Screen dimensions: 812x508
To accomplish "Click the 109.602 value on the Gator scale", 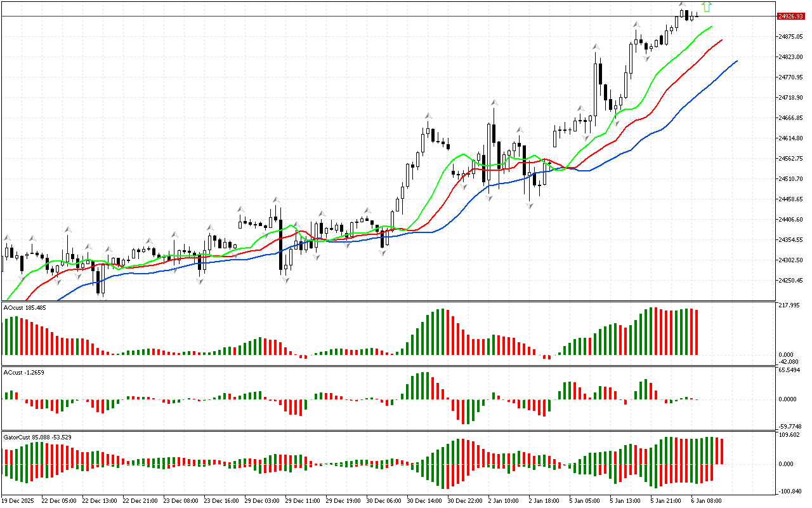I will tap(789, 435).
